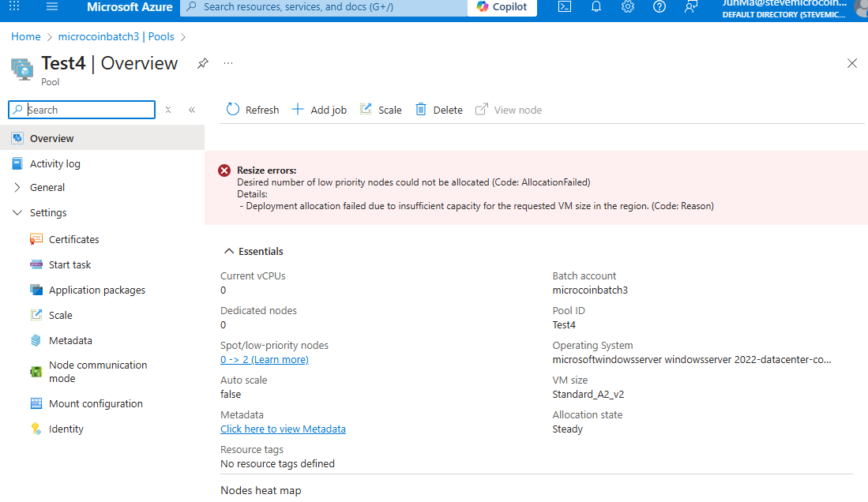Focus the sidebar Search field
868x502 pixels.
pos(82,110)
